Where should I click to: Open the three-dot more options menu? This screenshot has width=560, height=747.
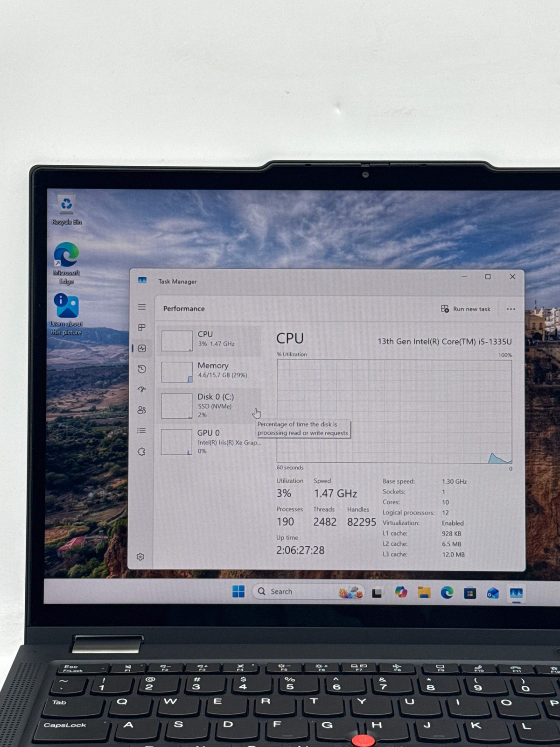[511, 309]
